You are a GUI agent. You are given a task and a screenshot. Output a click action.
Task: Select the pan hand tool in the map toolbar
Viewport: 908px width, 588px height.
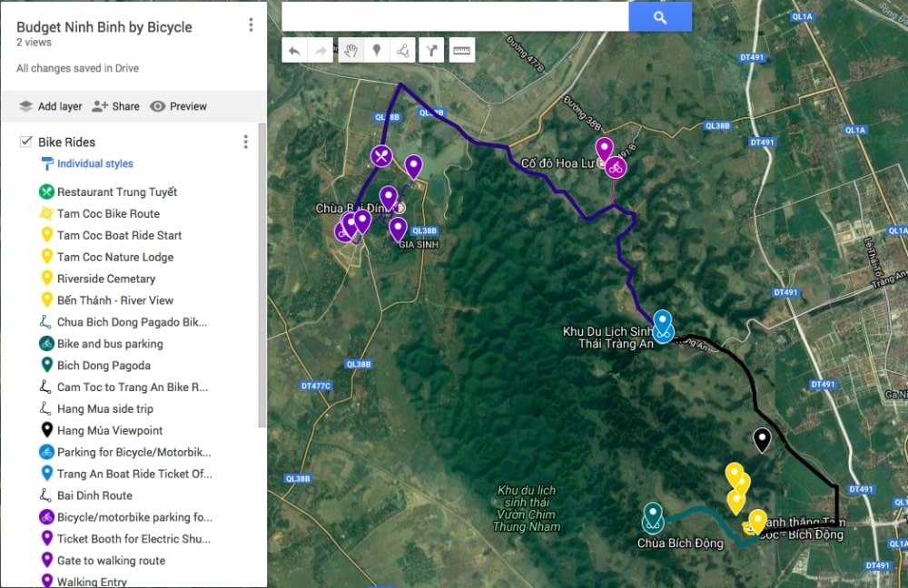pos(350,50)
